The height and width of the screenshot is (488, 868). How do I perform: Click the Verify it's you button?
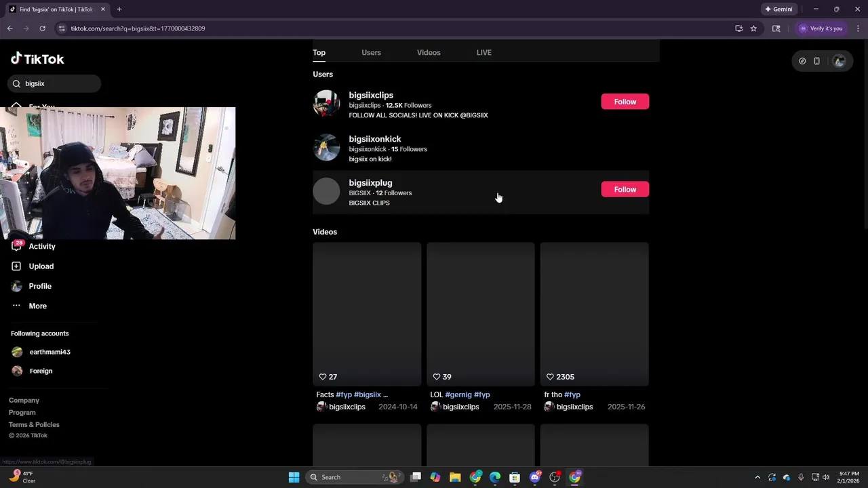coord(821,28)
